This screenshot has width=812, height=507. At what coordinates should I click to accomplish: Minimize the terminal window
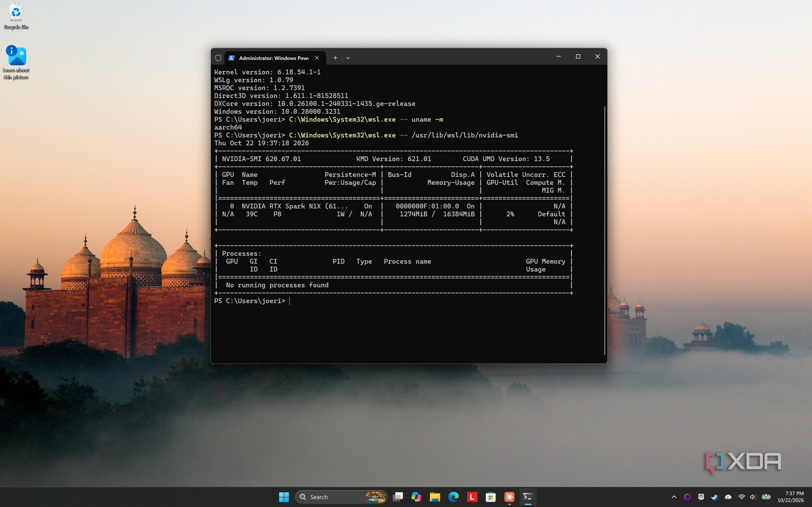click(559, 57)
